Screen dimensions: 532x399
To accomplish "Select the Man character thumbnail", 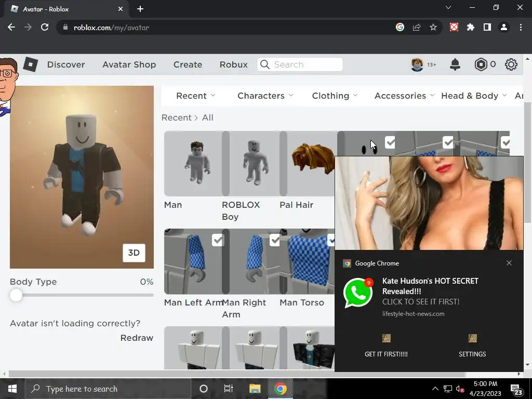I will pos(193,164).
